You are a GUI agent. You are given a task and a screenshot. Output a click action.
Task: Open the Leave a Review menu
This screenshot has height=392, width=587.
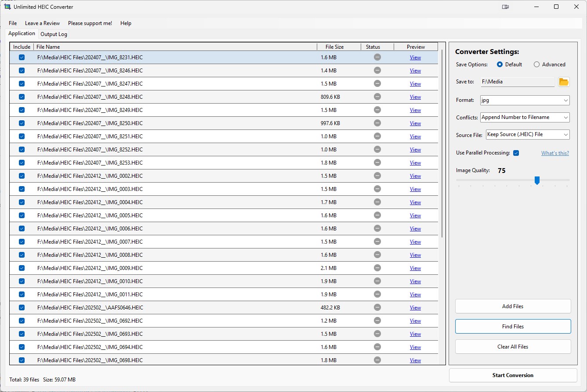click(42, 23)
